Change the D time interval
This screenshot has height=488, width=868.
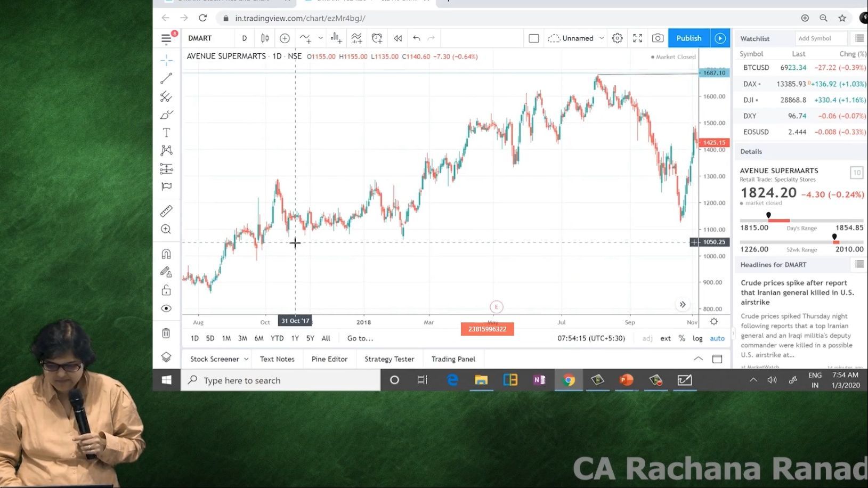[x=245, y=38]
